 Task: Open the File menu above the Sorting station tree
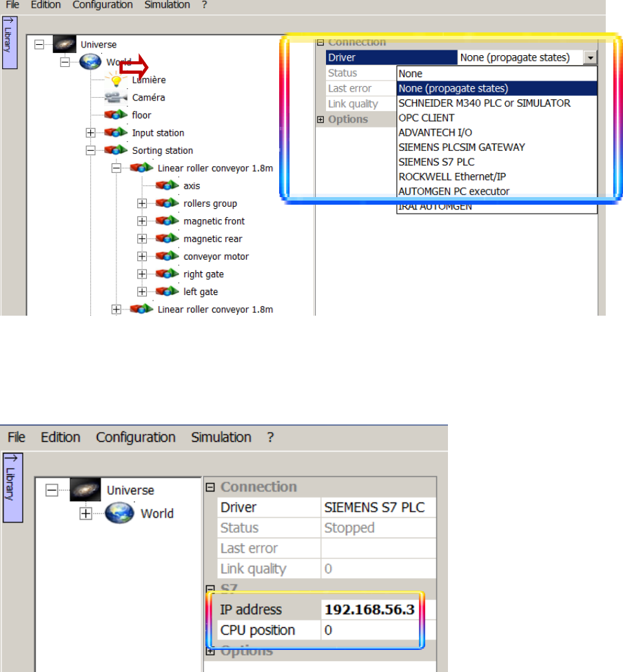(12, 5)
